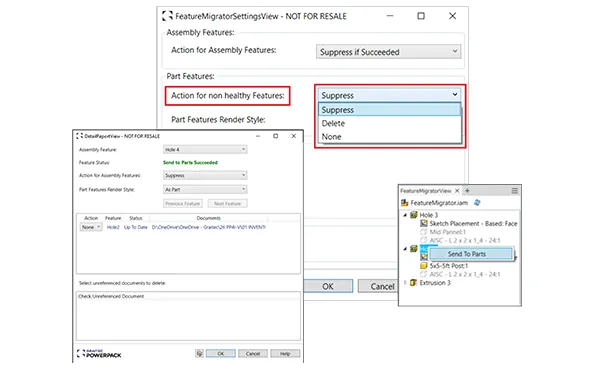Viewport: 610px width, 370px height.
Task: Open the Action 'None' dropdown for Hole2 row
Action: coord(91,227)
